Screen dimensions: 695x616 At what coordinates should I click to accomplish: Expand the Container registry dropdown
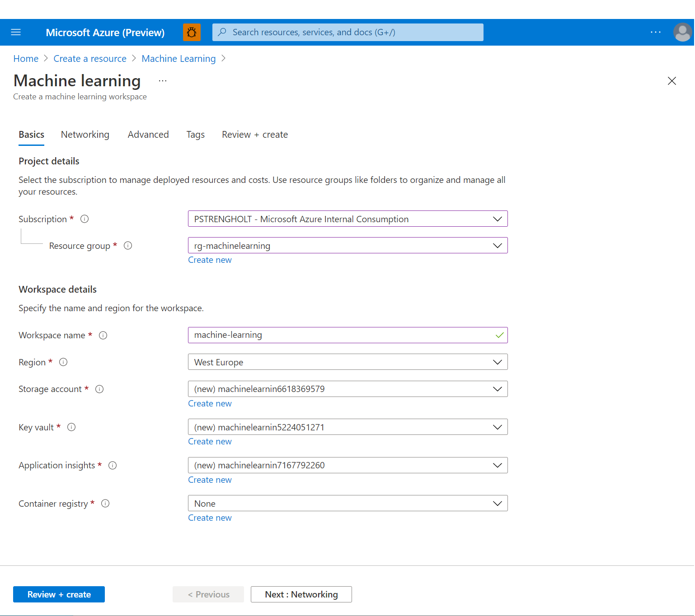coord(347,504)
